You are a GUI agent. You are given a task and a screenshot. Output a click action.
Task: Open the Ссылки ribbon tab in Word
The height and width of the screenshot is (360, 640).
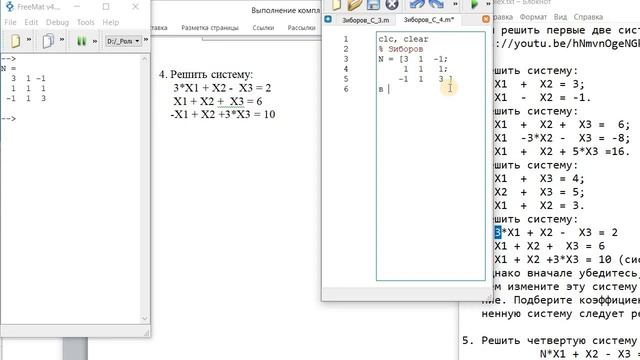pos(263,28)
